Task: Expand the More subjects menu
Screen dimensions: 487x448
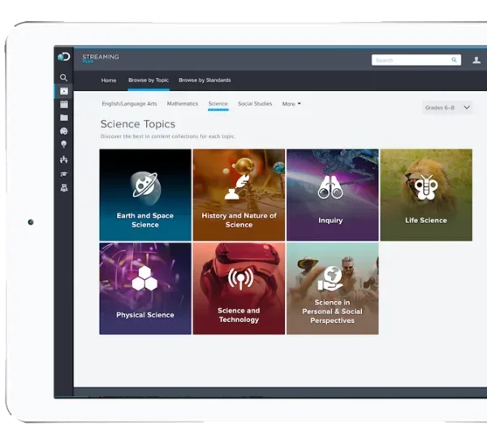Action: coord(291,104)
